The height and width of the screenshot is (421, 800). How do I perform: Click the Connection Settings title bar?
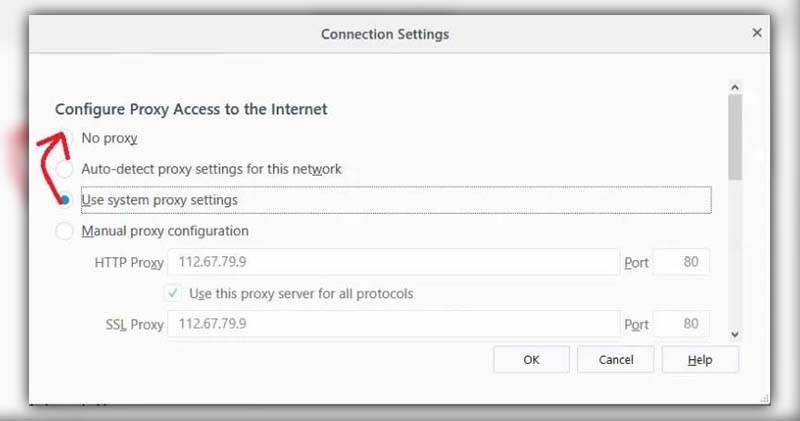(x=385, y=34)
